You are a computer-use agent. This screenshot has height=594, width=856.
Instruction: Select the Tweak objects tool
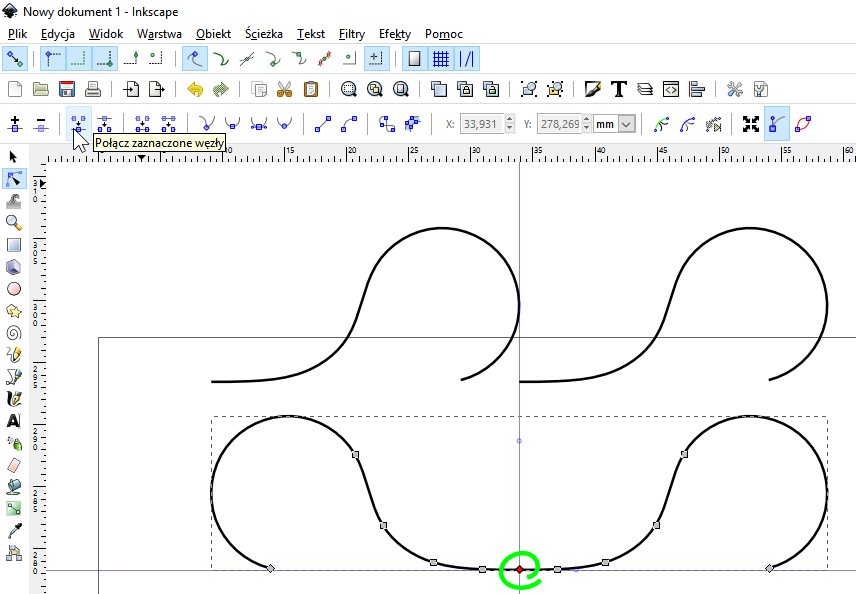click(14, 201)
